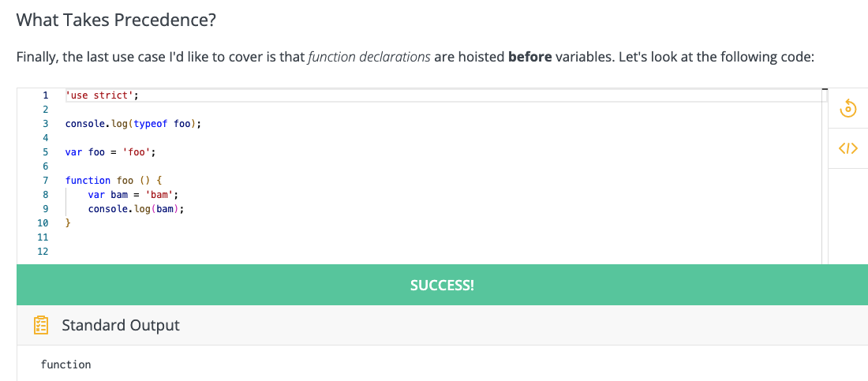868x381 pixels.
Task: Click the 'function' output text
Action: [x=65, y=364]
